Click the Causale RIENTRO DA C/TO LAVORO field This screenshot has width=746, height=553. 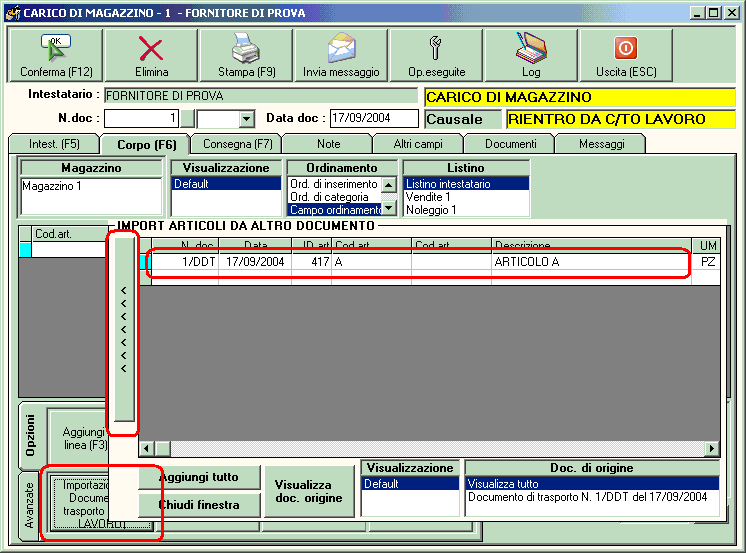click(620, 119)
